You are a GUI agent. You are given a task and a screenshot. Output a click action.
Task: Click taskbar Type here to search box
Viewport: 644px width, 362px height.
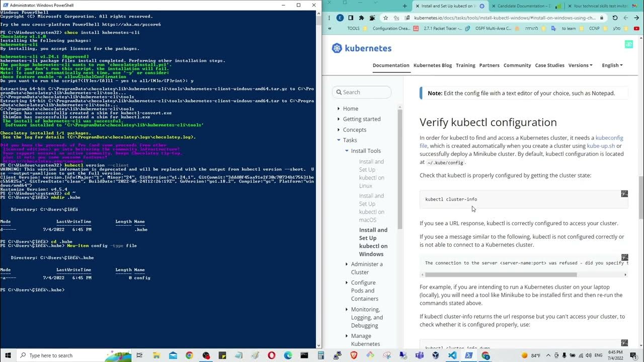pyautogui.click(x=74, y=355)
